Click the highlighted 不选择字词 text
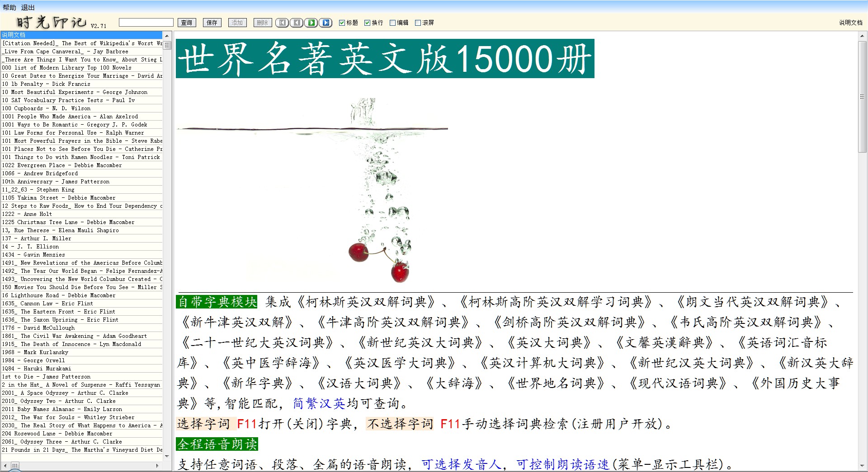The height and width of the screenshot is (472, 868). (400, 424)
